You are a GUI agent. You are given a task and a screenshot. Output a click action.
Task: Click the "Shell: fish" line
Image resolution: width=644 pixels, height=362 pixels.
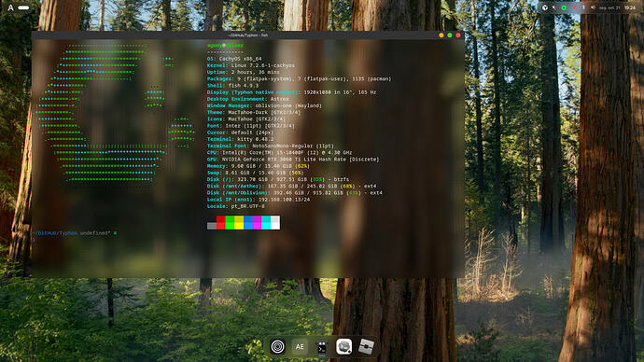click(233, 86)
